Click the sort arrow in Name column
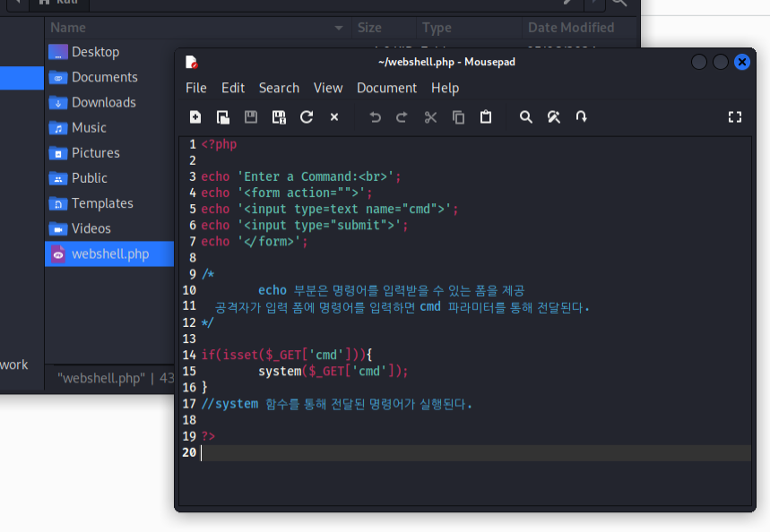 coord(338,28)
